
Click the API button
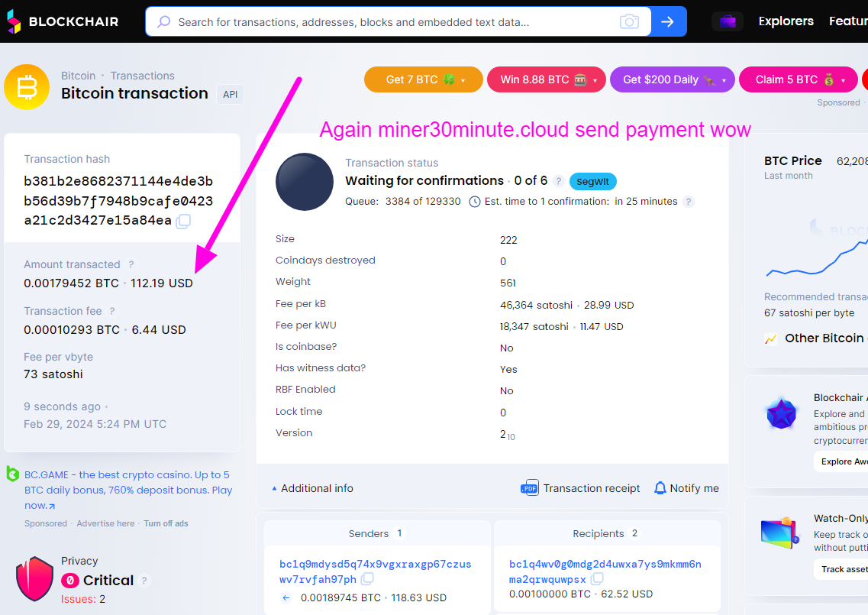[231, 94]
